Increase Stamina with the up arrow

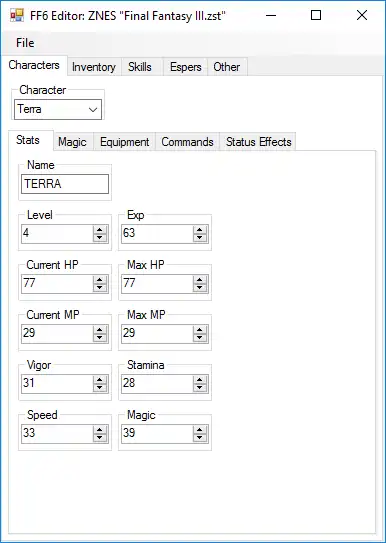200,379
